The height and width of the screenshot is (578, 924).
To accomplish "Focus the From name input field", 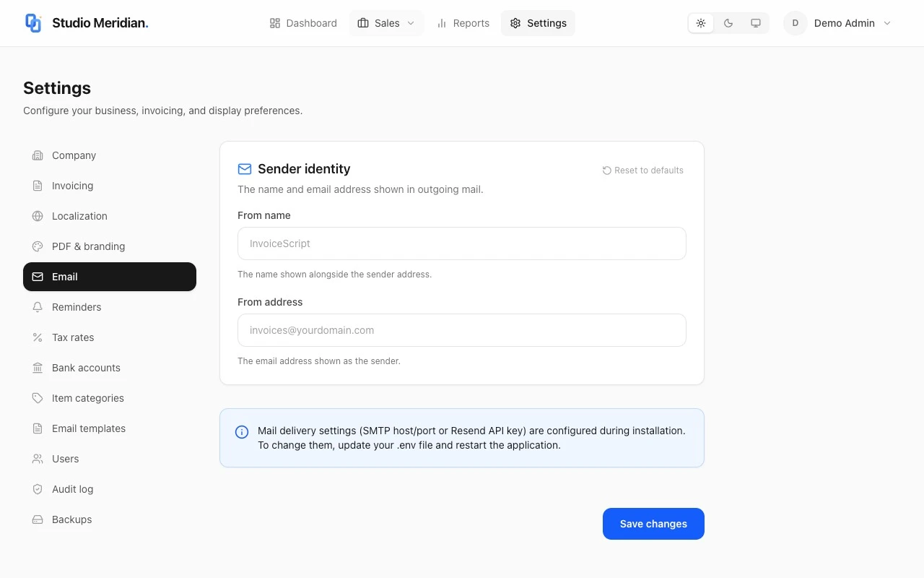I will pos(462,243).
